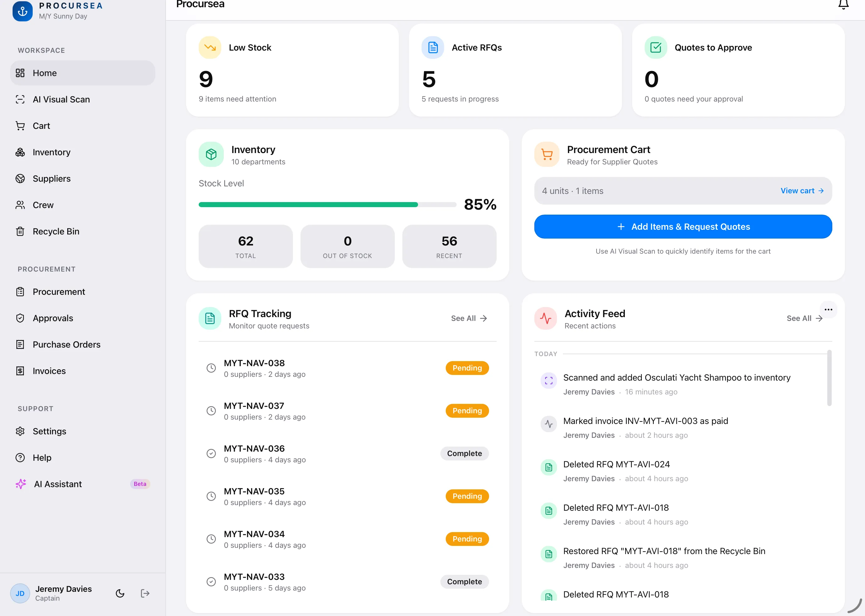Viewport: 865px width, 616px height.
Task: Toggle dark mode moon icon
Action: click(x=120, y=593)
